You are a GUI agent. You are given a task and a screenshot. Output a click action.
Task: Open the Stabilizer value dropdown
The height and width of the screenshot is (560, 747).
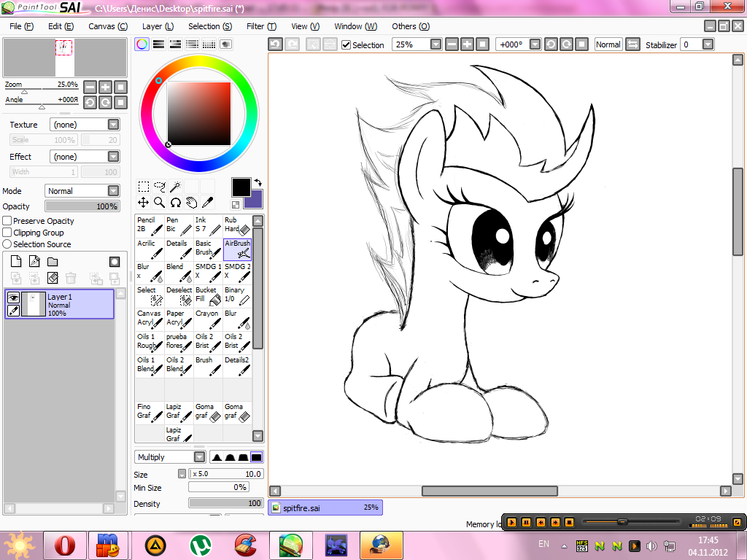click(x=708, y=44)
